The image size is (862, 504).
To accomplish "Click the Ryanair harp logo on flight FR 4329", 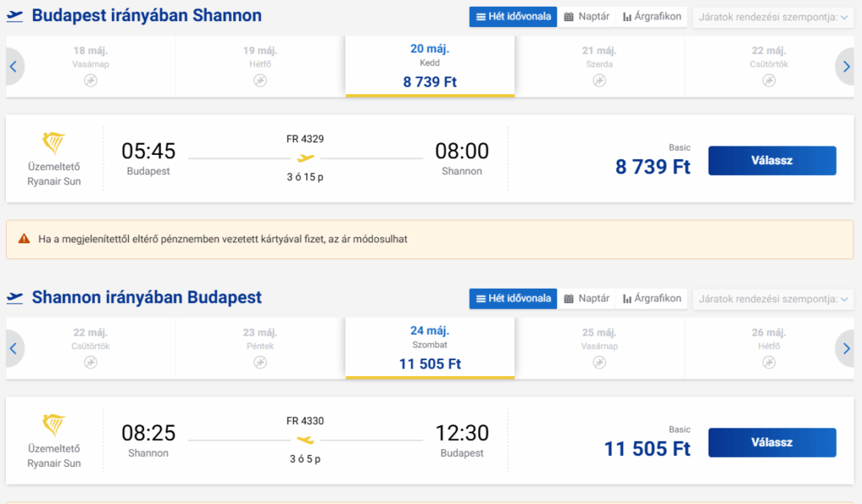I will coord(54,143).
